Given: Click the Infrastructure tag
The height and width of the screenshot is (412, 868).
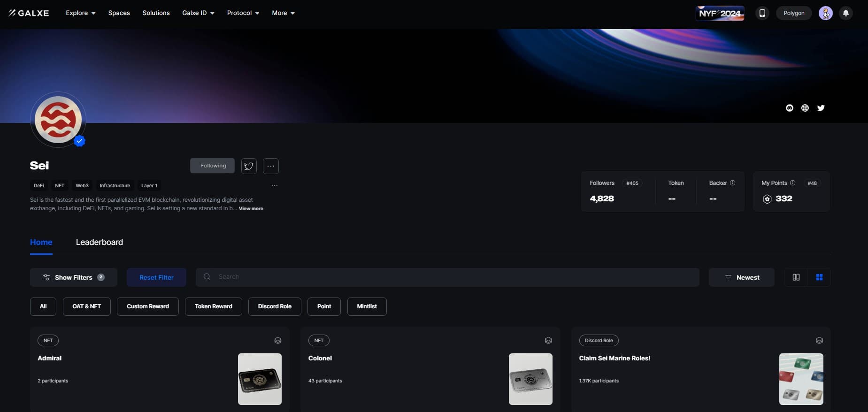Looking at the screenshot, I should 115,185.
